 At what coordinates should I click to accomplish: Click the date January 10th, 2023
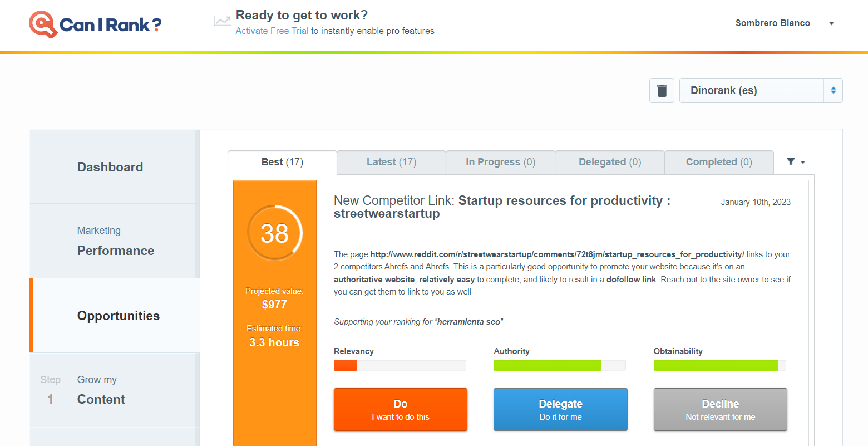click(756, 202)
